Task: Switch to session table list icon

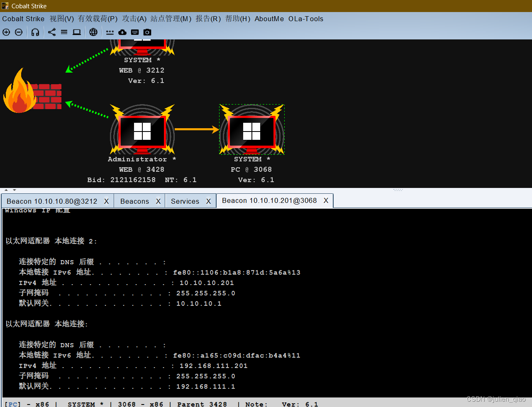Action: [x=64, y=32]
